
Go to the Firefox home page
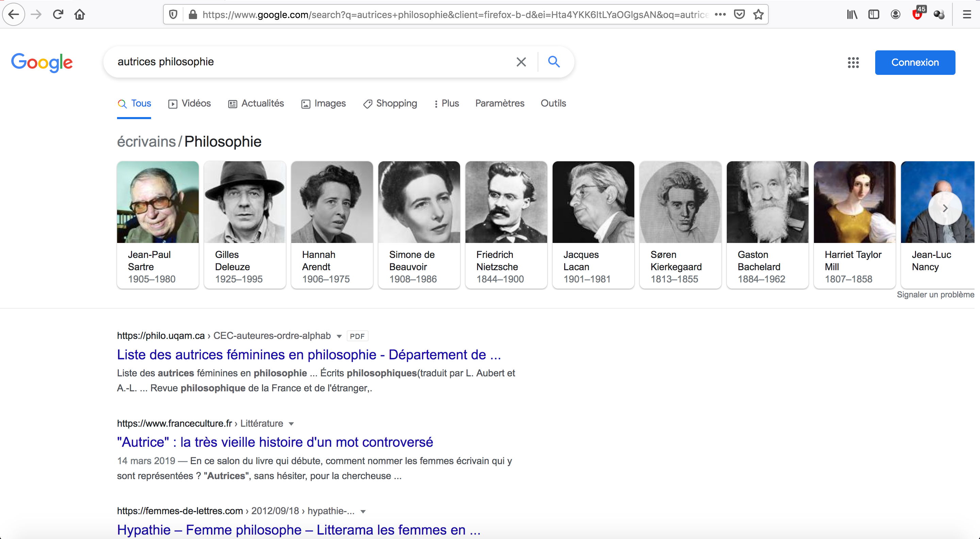(x=80, y=14)
